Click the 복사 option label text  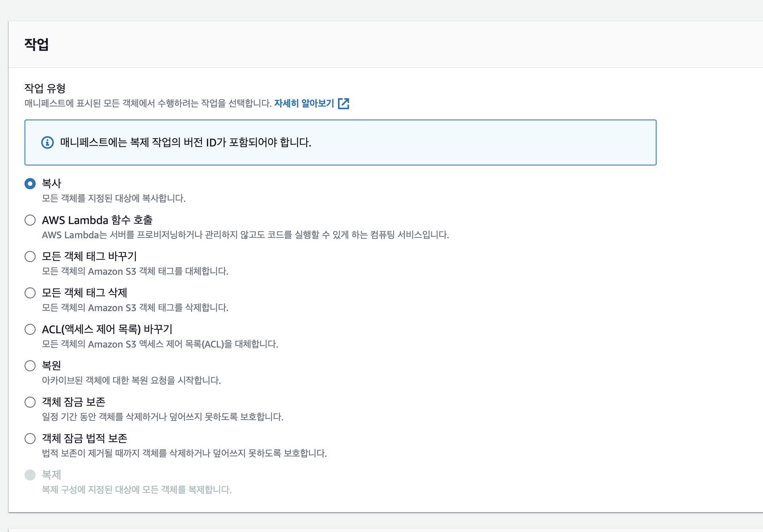tap(51, 184)
